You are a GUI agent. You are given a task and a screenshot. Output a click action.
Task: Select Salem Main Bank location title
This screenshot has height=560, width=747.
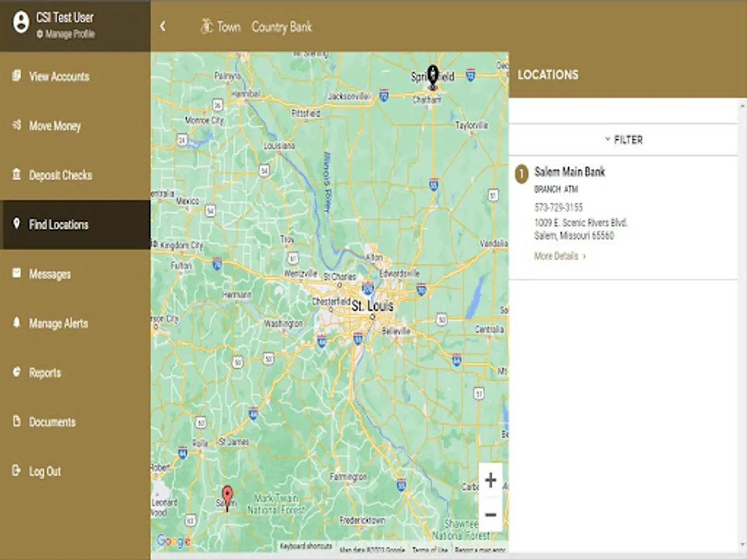pyautogui.click(x=570, y=172)
